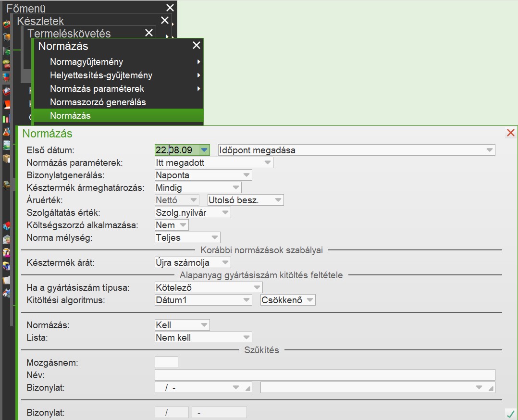Click the people icon in left sidebar

click(x=6, y=252)
